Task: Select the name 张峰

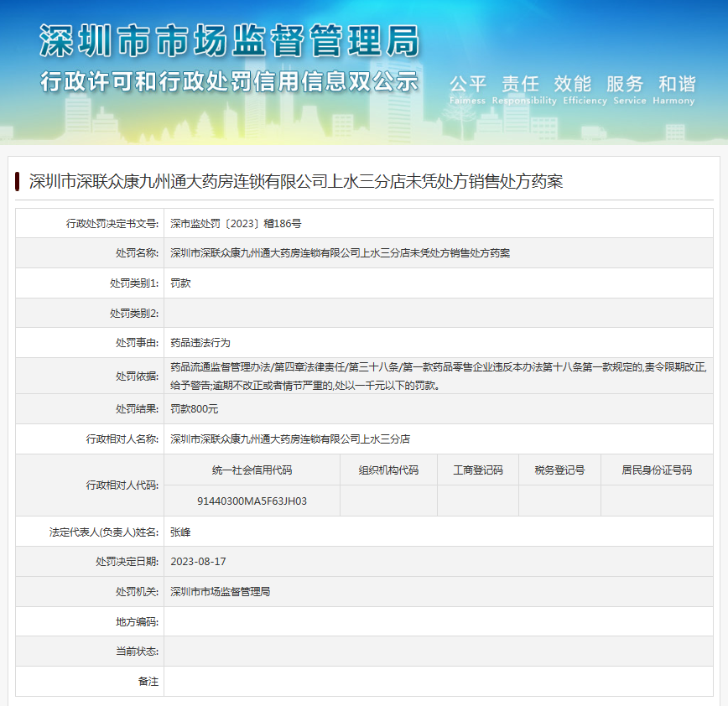Action: (x=180, y=532)
